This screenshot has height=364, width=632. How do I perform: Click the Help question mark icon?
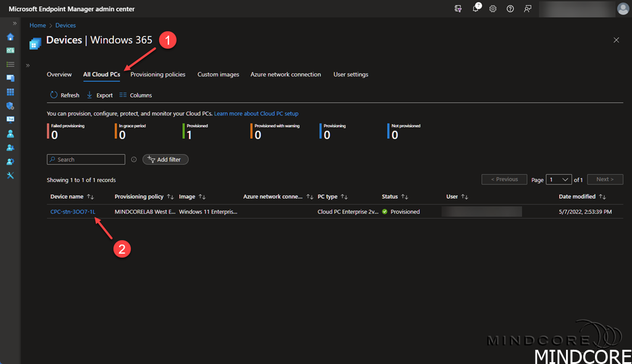click(510, 9)
